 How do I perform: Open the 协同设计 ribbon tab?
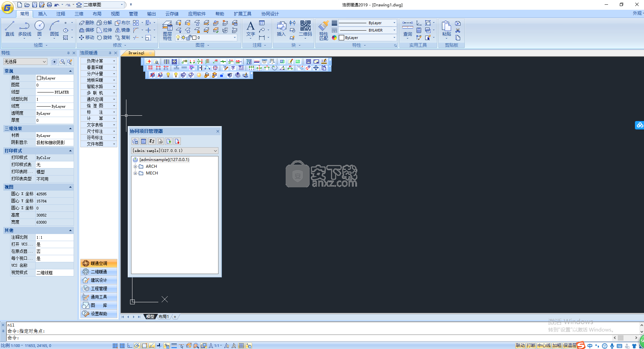point(270,14)
